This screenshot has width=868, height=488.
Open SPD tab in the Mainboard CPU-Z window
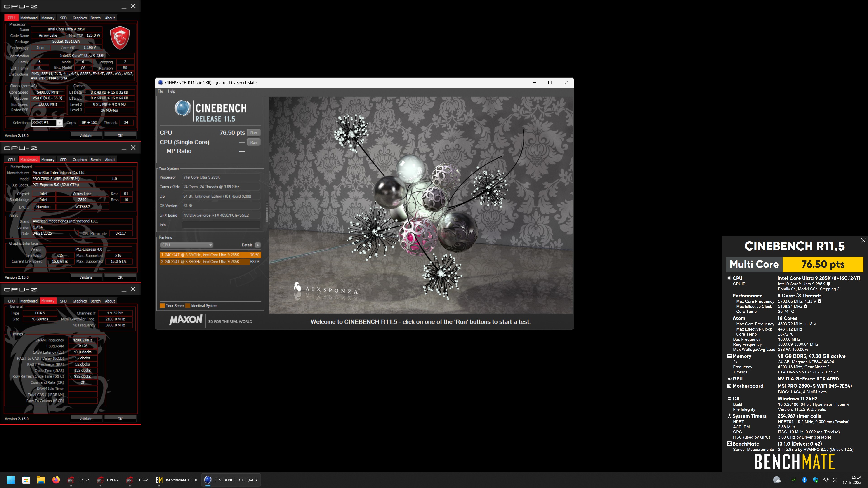[x=63, y=160]
